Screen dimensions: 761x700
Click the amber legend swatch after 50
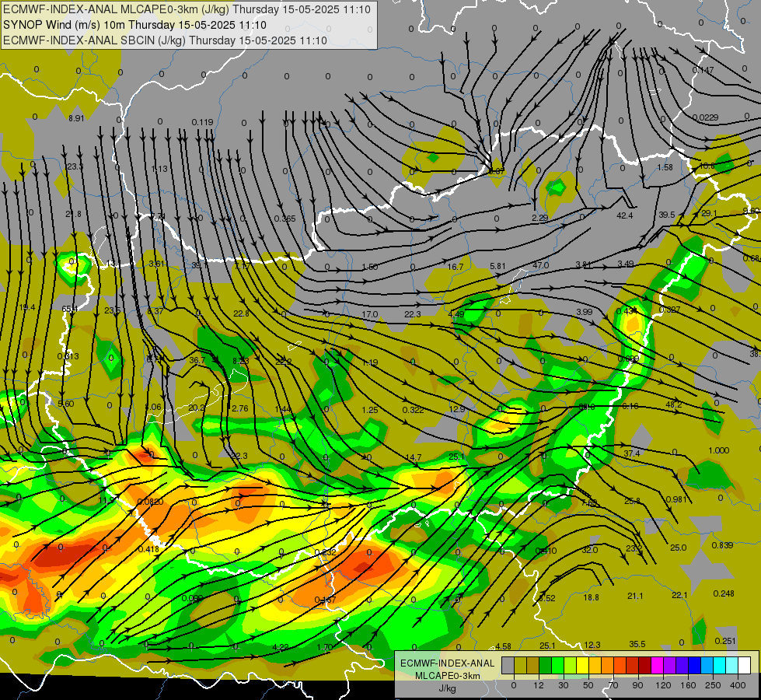pos(595,665)
